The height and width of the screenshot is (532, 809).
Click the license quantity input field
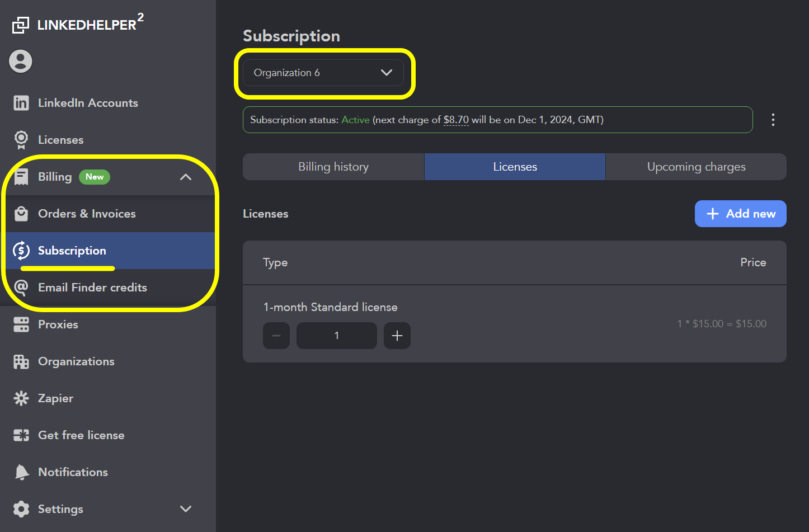(x=336, y=336)
